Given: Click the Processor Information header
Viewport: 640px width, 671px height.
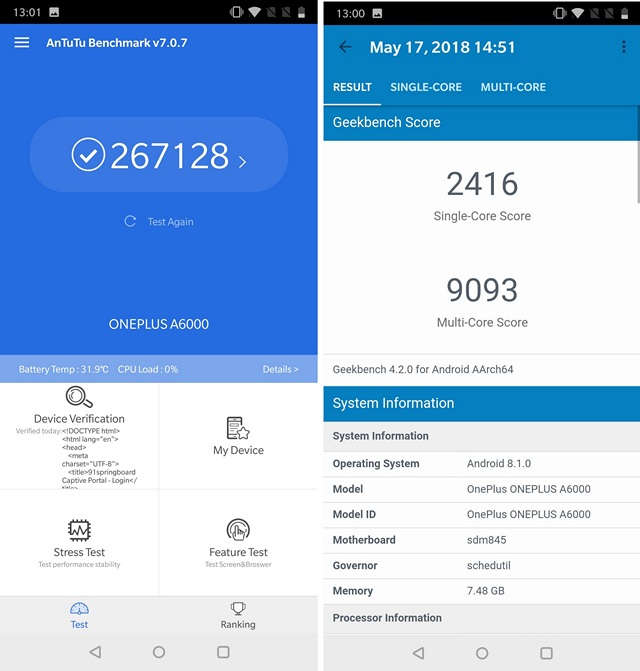Looking at the screenshot, I should (482, 618).
